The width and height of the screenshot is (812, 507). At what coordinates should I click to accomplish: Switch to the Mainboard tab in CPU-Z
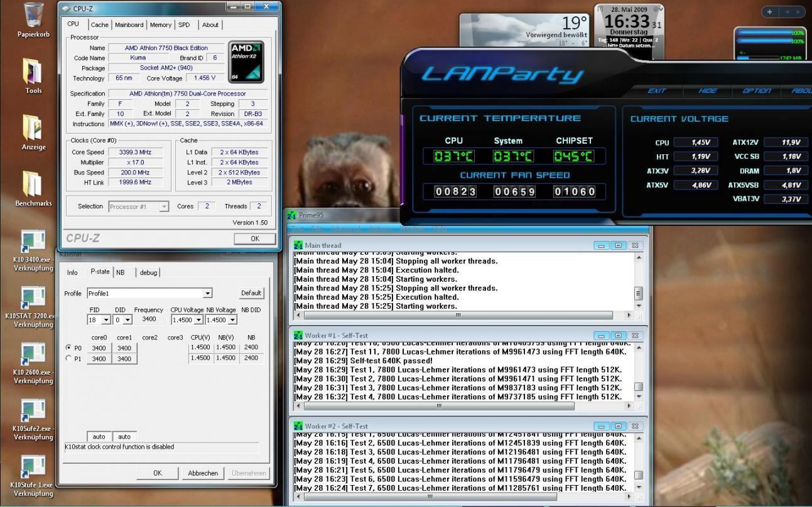(129, 25)
